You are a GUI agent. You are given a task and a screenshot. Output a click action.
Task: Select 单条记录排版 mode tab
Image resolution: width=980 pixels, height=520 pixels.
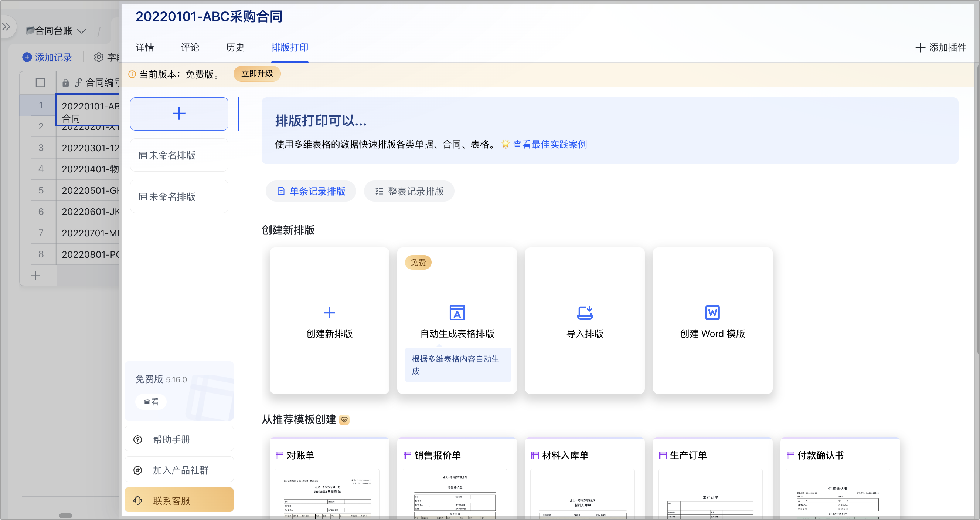click(x=311, y=191)
